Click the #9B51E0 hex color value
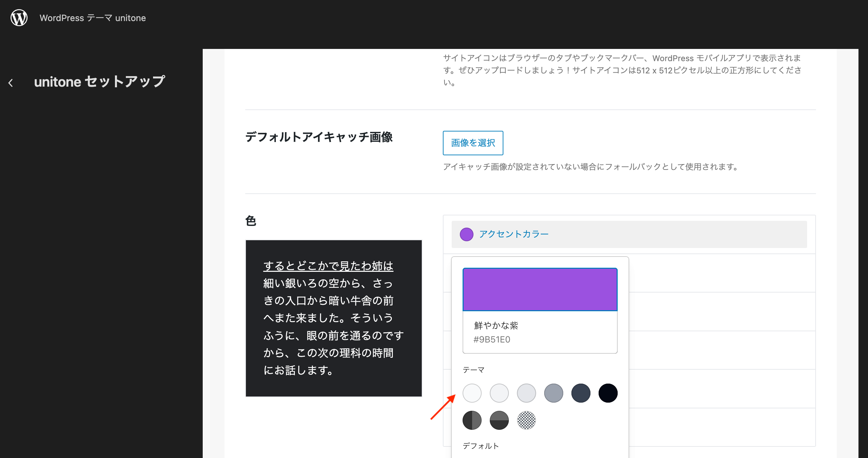 [492, 339]
